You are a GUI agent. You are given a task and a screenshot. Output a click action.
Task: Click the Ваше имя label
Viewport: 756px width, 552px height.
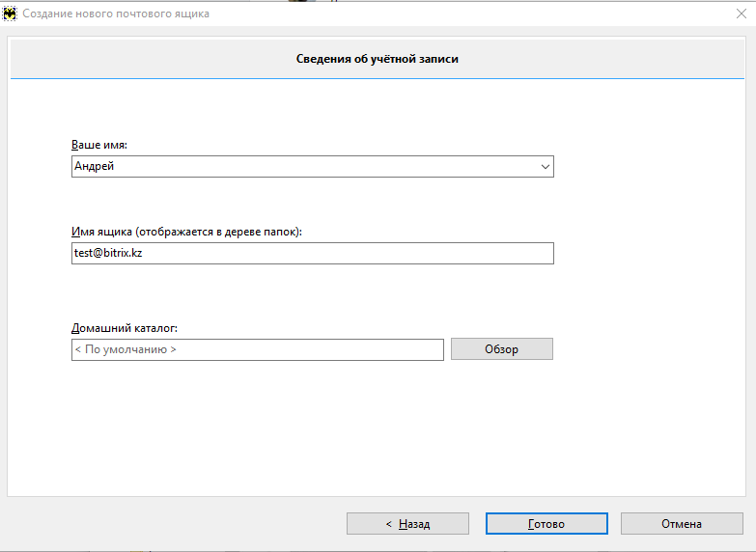99,145
